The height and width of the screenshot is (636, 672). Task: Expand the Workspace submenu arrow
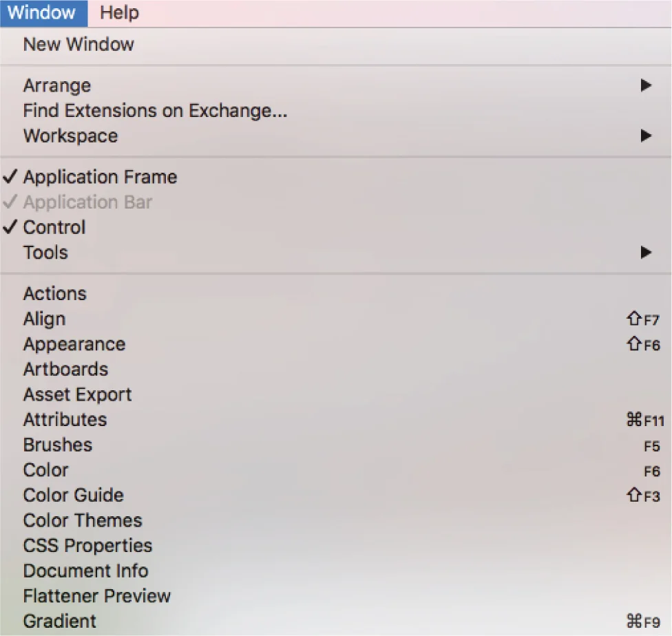pyautogui.click(x=646, y=136)
